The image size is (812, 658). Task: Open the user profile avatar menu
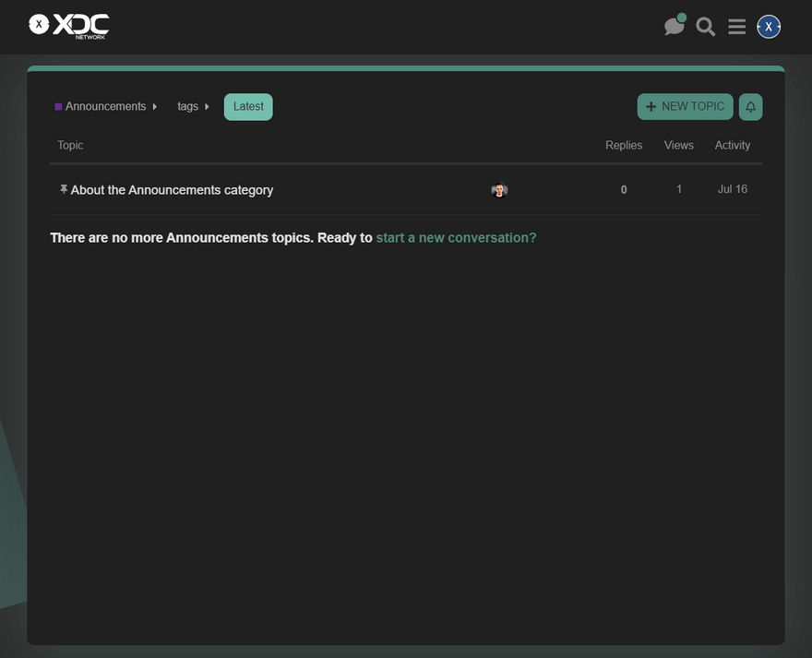click(769, 27)
